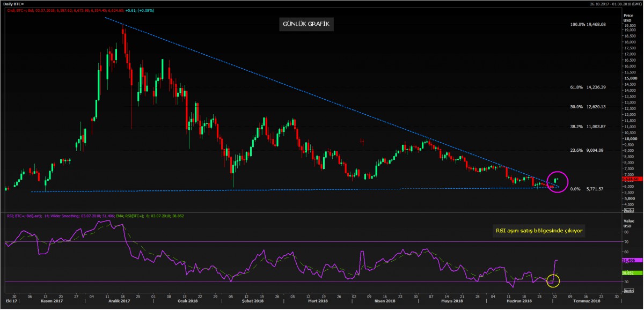Screen dimensions: 644x310
Task: Select the RSI aşırı satış annotation text
Action: tap(539, 231)
